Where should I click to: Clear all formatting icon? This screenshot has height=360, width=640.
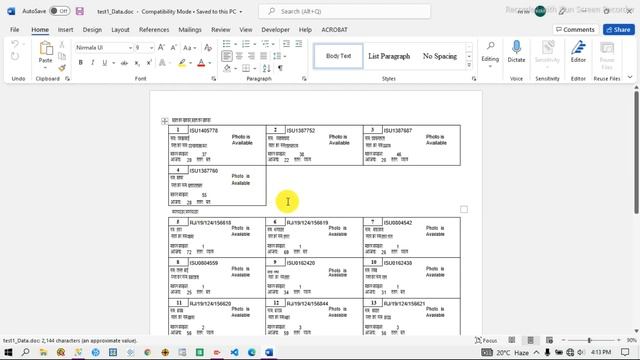[x=208, y=48]
